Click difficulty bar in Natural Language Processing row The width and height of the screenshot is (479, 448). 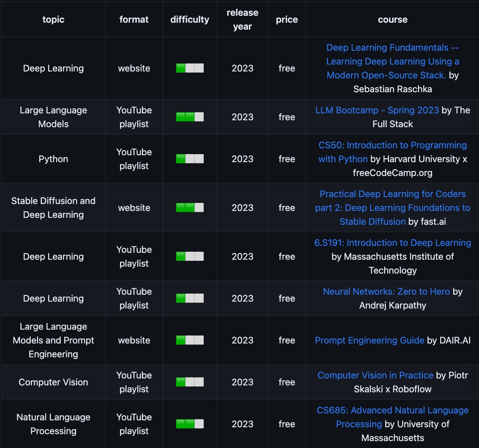pos(190,424)
